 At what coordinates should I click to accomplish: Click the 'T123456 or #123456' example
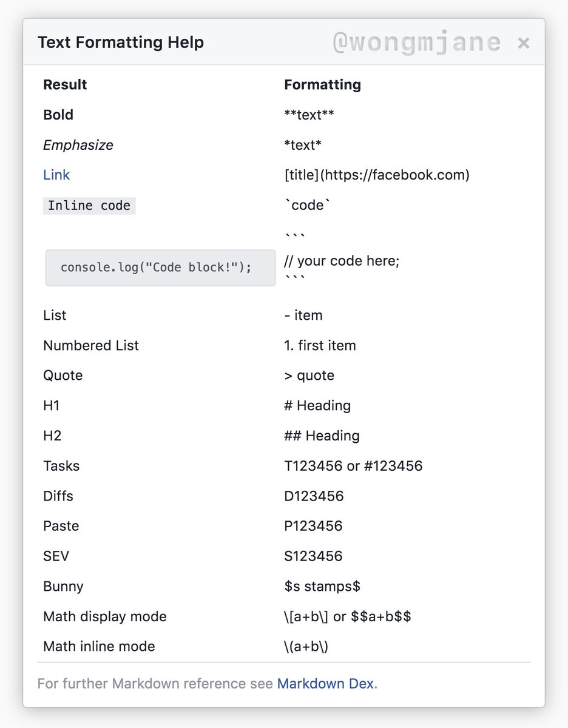(353, 466)
